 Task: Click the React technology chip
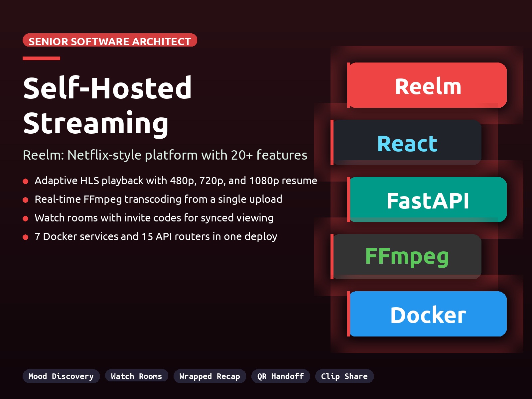coord(407,142)
